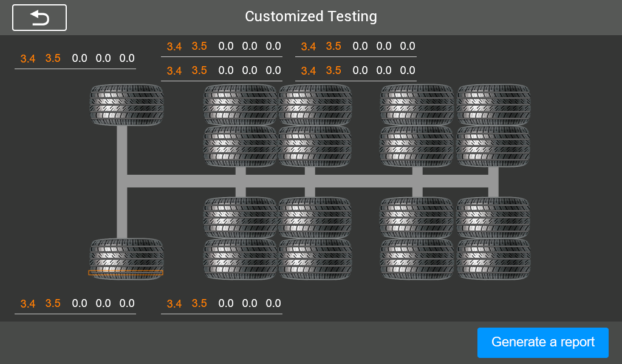This screenshot has width=622, height=364.
Task: Select fourth axle lower inner tire
Action: coord(417,217)
